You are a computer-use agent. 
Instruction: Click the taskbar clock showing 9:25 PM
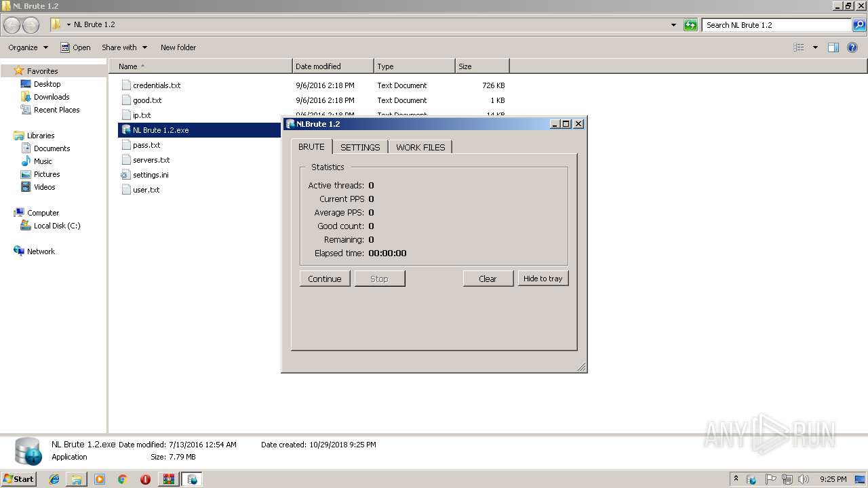pyautogui.click(x=833, y=479)
